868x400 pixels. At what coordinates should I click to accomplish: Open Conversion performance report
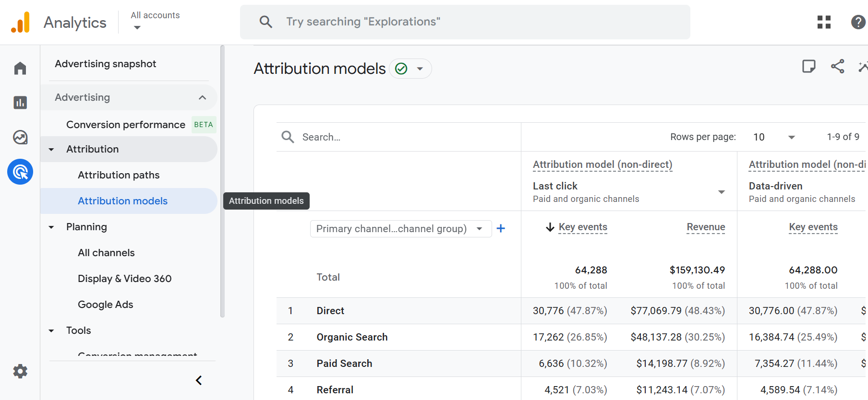126,125
